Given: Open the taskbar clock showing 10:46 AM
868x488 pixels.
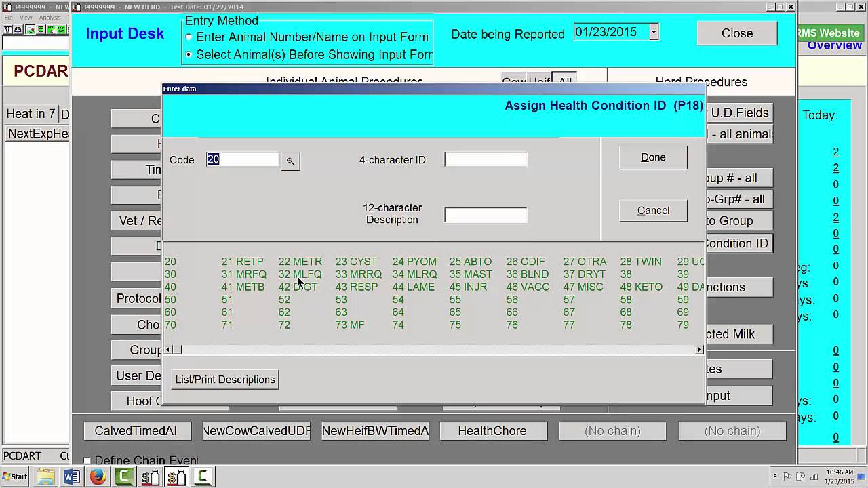Looking at the screenshot, I should click(840, 476).
